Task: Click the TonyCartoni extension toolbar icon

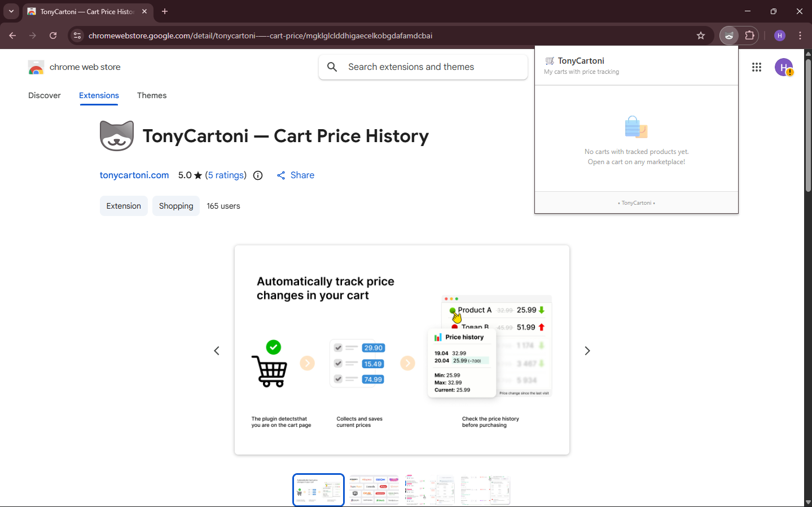Action: (729, 36)
